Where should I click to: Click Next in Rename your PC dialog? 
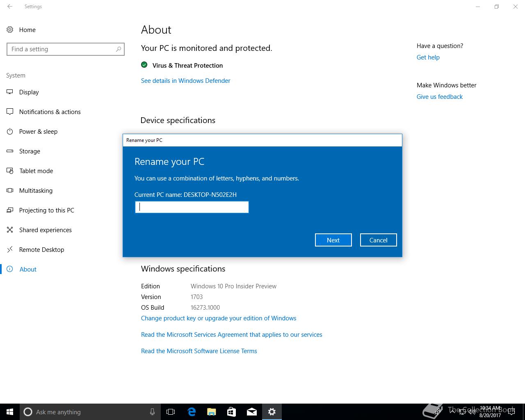333,240
